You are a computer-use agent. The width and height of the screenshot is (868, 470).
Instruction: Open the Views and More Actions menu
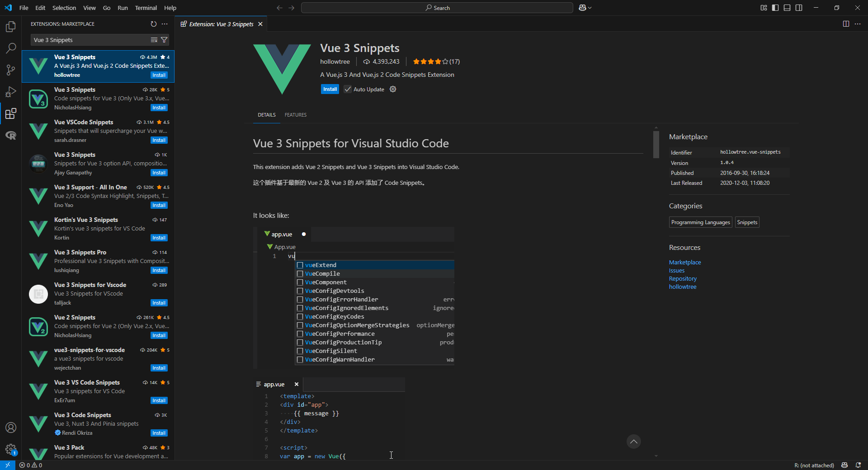164,24
